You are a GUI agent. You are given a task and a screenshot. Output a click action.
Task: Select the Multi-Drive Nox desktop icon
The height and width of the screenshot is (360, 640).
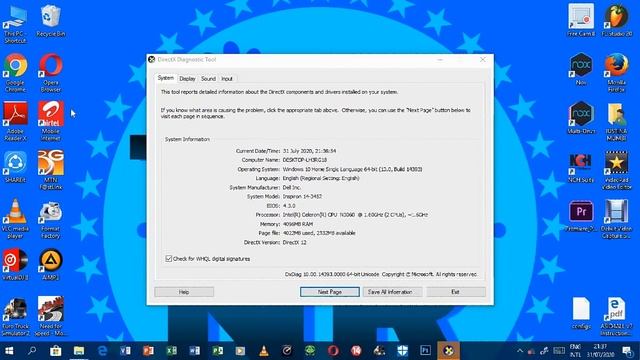pos(581,118)
